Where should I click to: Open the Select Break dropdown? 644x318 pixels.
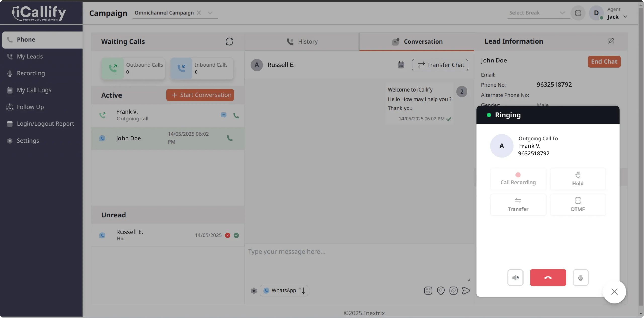click(537, 13)
